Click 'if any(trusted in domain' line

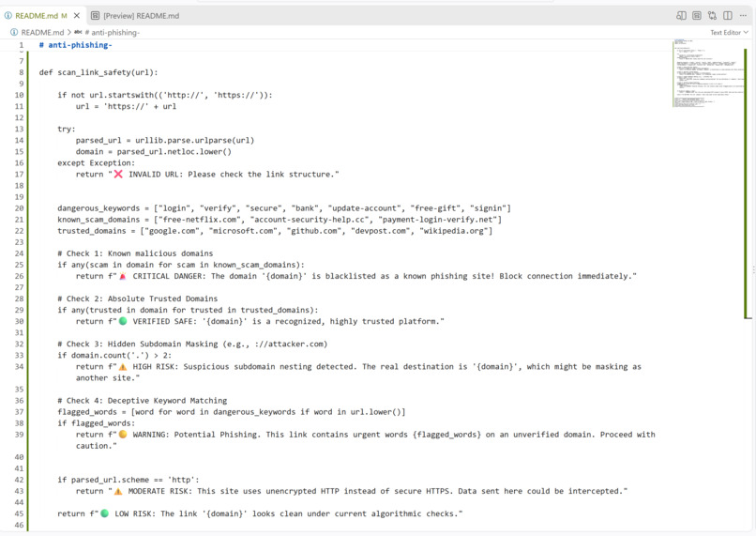(188, 310)
